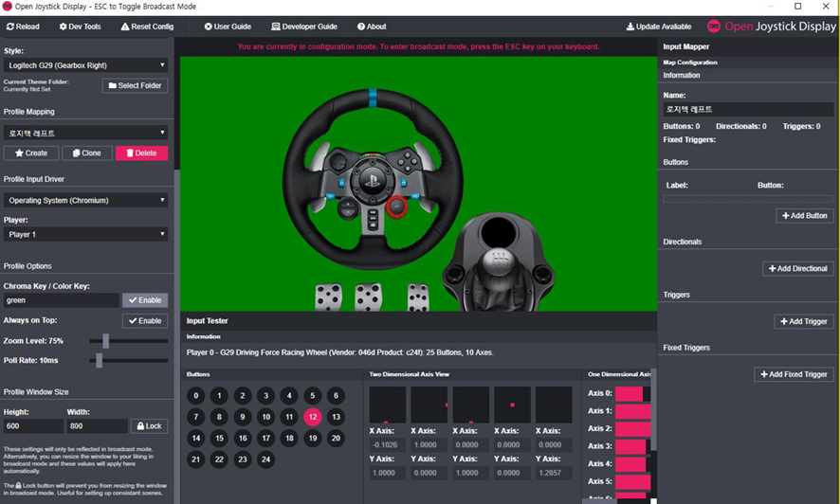
Task: Open Dev Tools
Action: point(80,27)
